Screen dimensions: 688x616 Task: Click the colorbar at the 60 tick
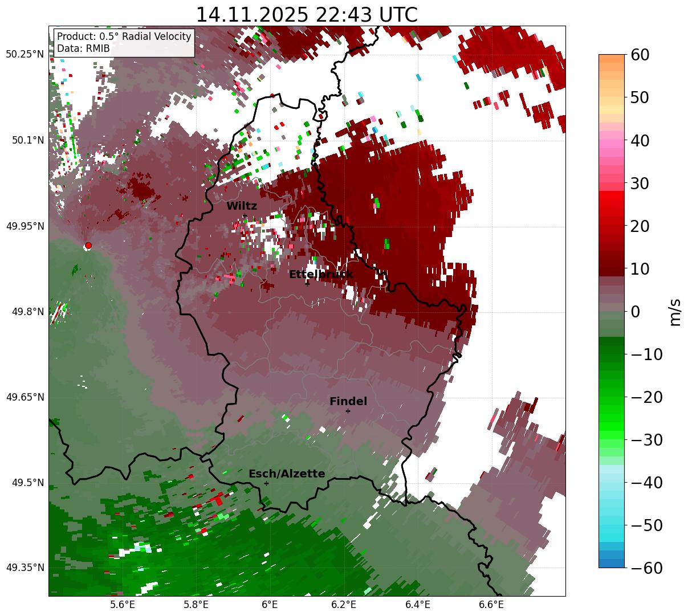point(612,55)
